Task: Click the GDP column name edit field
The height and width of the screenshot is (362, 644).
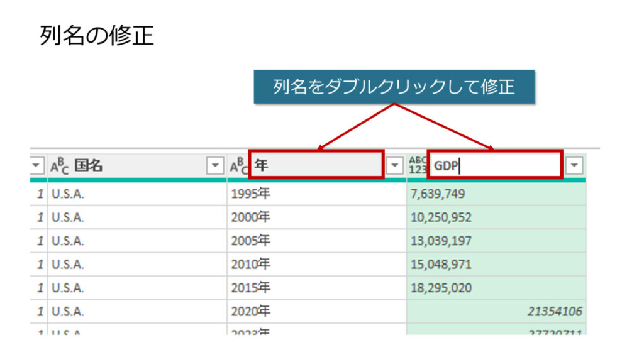Action: (x=494, y=165)
